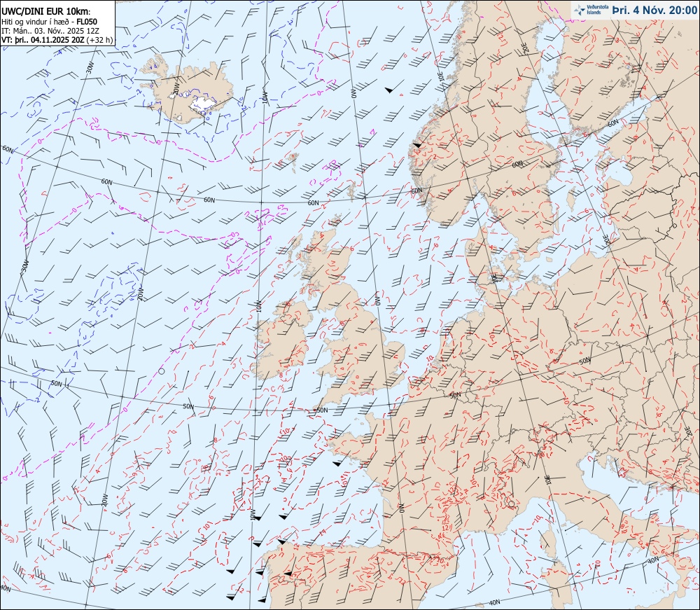Click the Veðurstofa Íslands logo

point(591,10)
